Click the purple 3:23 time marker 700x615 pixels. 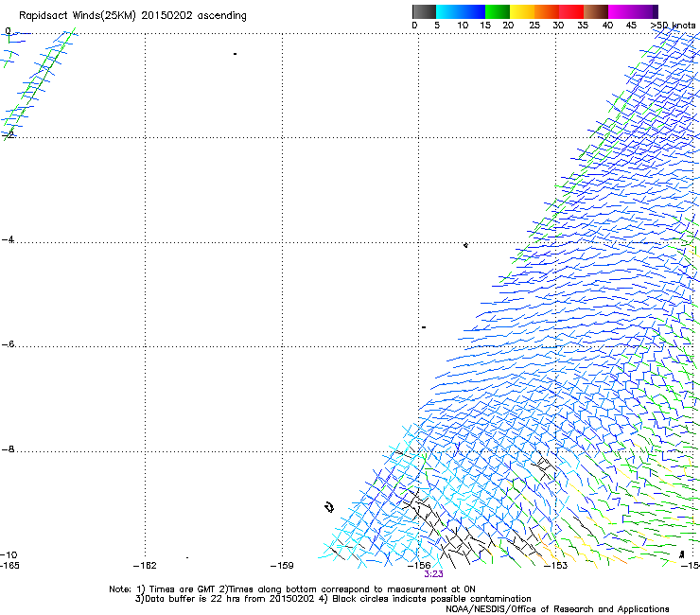click(433, 574)
